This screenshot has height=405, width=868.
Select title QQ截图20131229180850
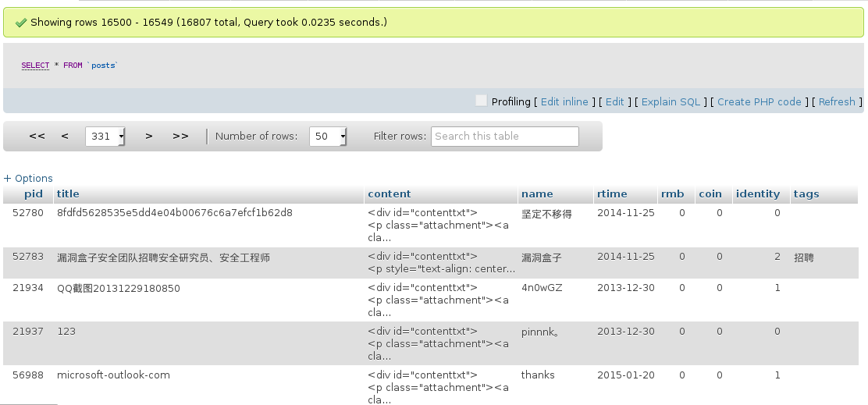point(119,288)
